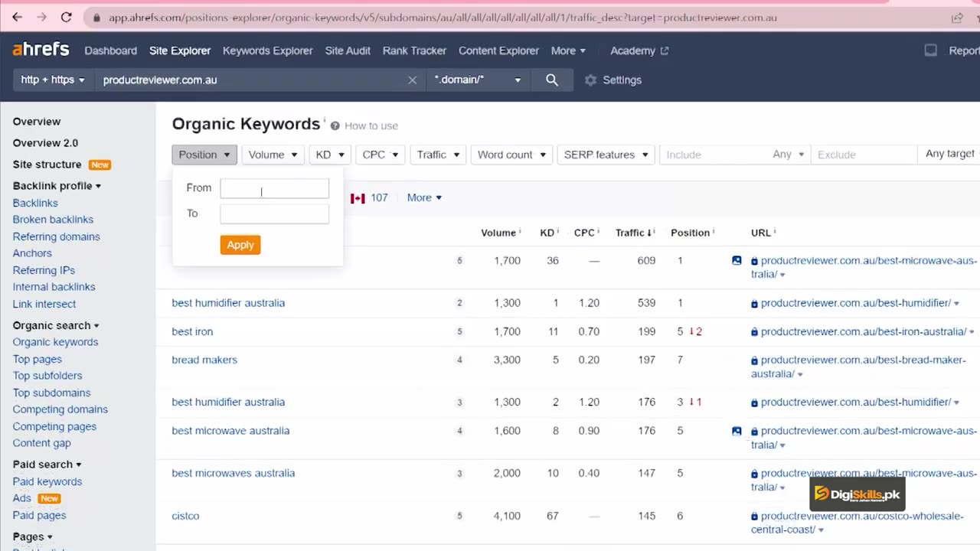Click the question mark How to use icon
Image resolution: width=980 pixels, height=551 pixels.
[x=335, y=126]
